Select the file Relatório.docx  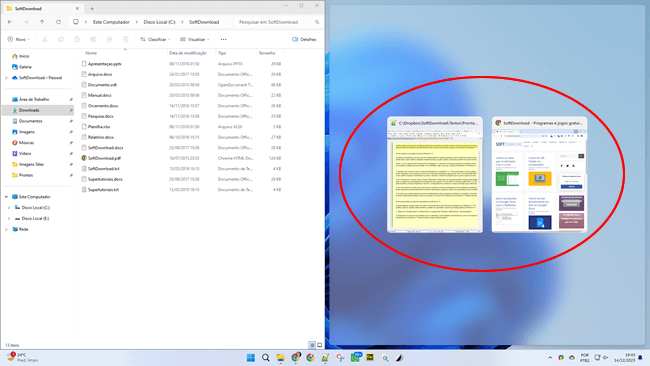click(101, 137)
